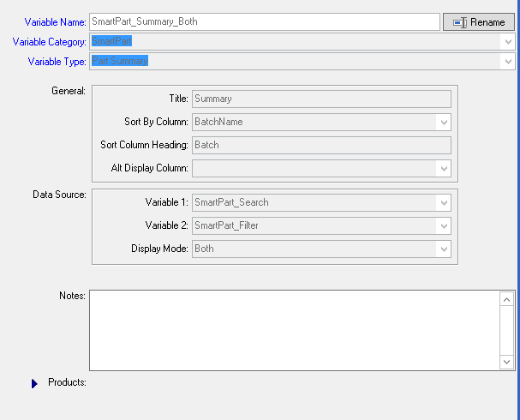Click the Variable Name label
This screenshot has width=520, height=420.
tap(55, 22)
